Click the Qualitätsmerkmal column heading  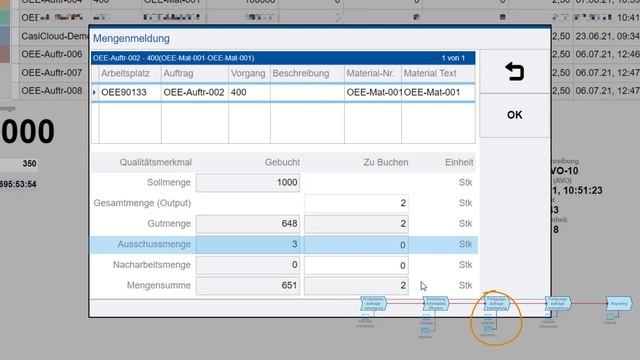(156, 162)
